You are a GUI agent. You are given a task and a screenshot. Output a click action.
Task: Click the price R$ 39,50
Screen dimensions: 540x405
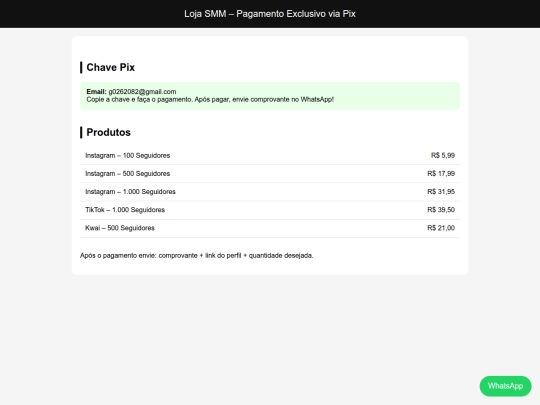(441, 210)
